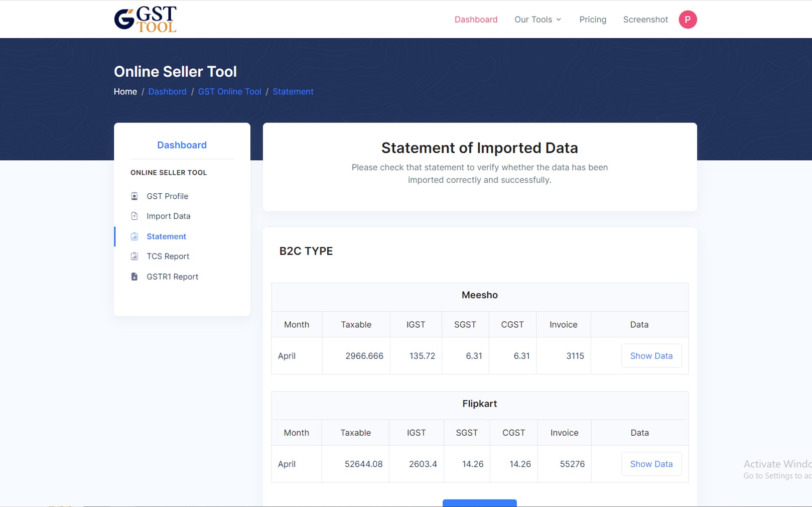Click Meesho invoice value 3115
The height and width of the screenshot is (507, 812).
[x=575, y=356]
